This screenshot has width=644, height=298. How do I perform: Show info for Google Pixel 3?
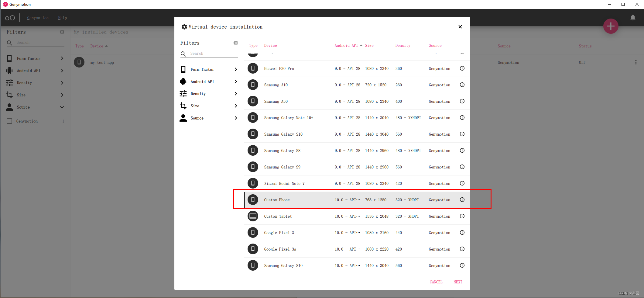tap(462, 233)
